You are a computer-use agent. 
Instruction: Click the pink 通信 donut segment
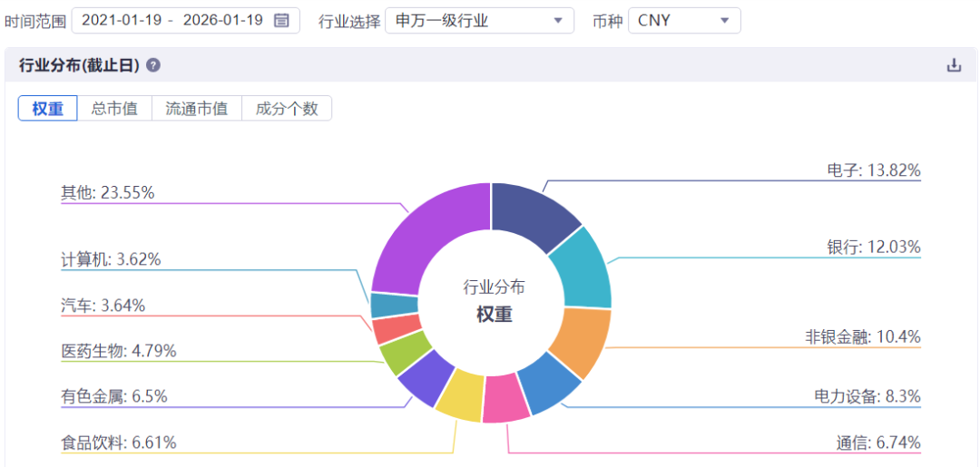(505, 400)
